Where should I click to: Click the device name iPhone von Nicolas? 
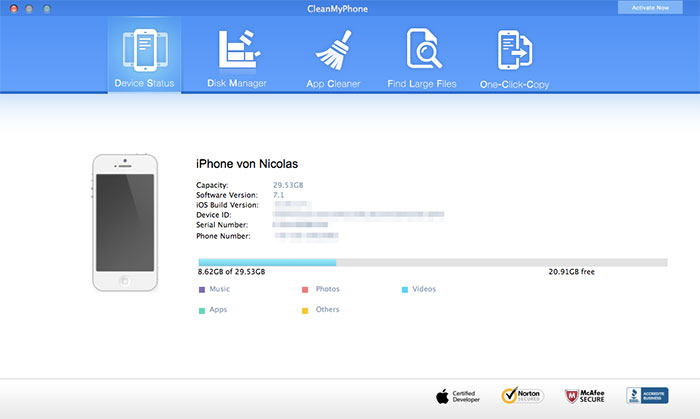point(247,164)
